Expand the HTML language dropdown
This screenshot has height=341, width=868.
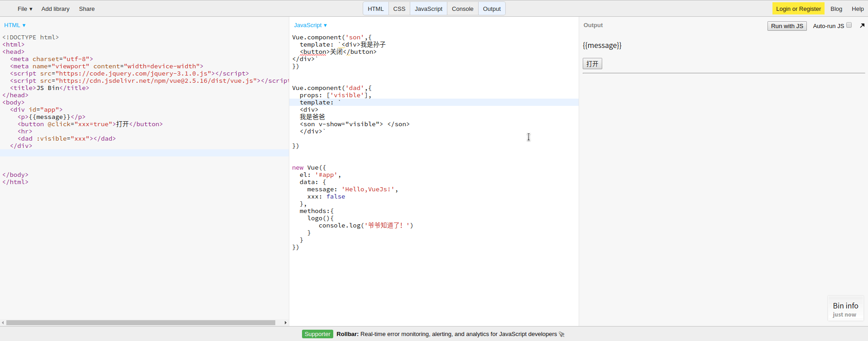point(15,25)
